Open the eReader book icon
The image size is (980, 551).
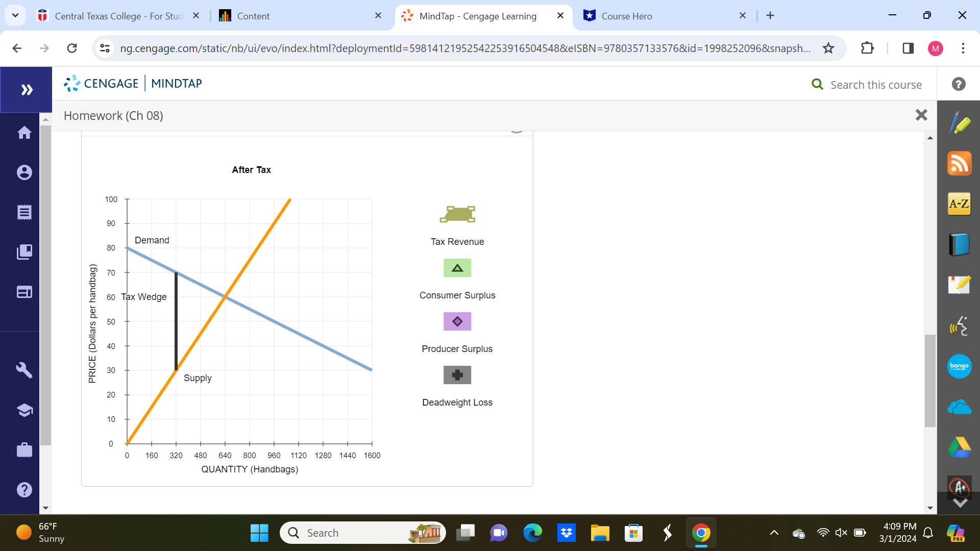click(959, 244)
